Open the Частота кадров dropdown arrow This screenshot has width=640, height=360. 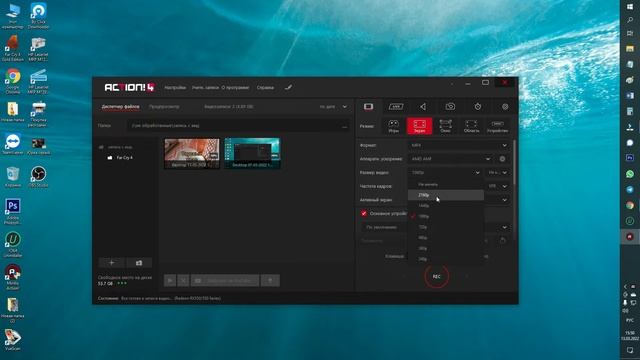[x=505, y=186]
